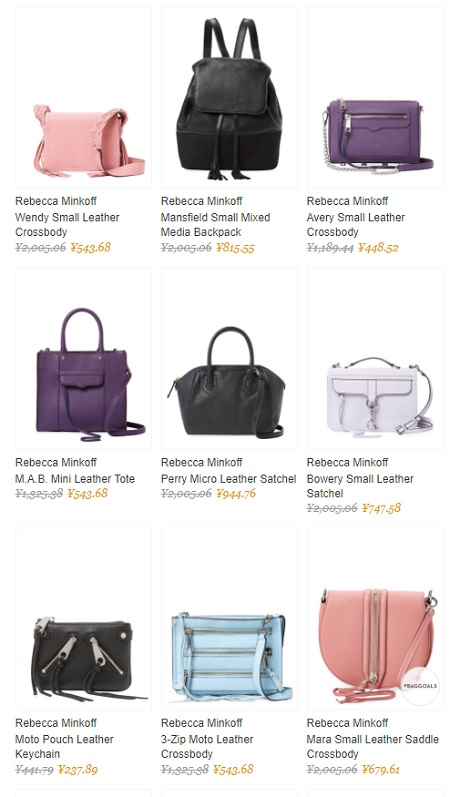This screenshot has height=797, width=450.
Task: Open the Perry Micro Leather Satchel link
Action: click(228, 479)
